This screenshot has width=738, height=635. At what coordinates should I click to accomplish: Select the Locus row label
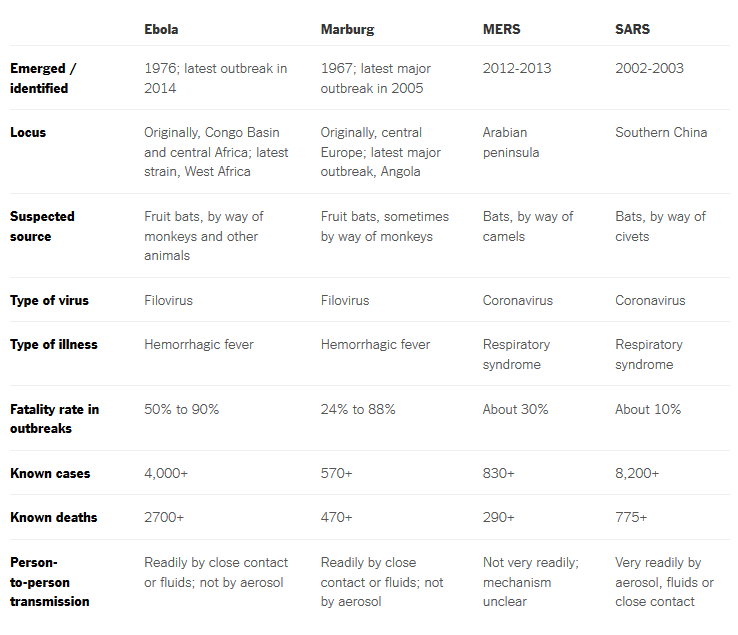point(28,132)
